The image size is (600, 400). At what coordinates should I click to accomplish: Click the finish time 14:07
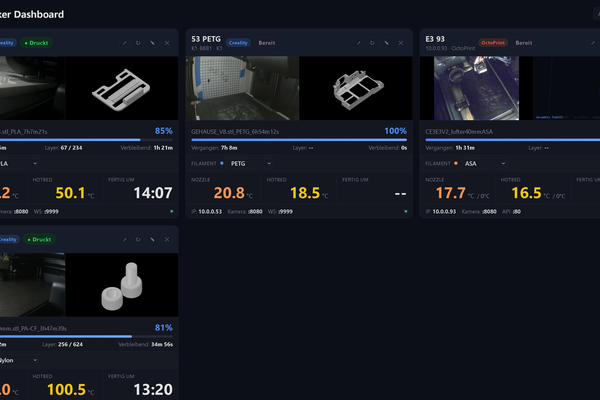click(x=153, y=193)
